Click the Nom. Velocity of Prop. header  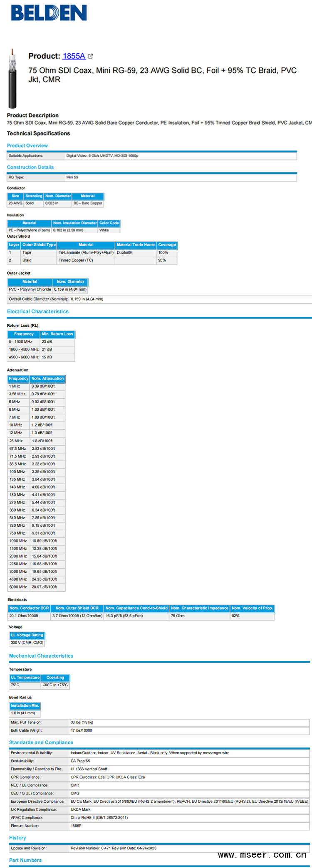252,608
